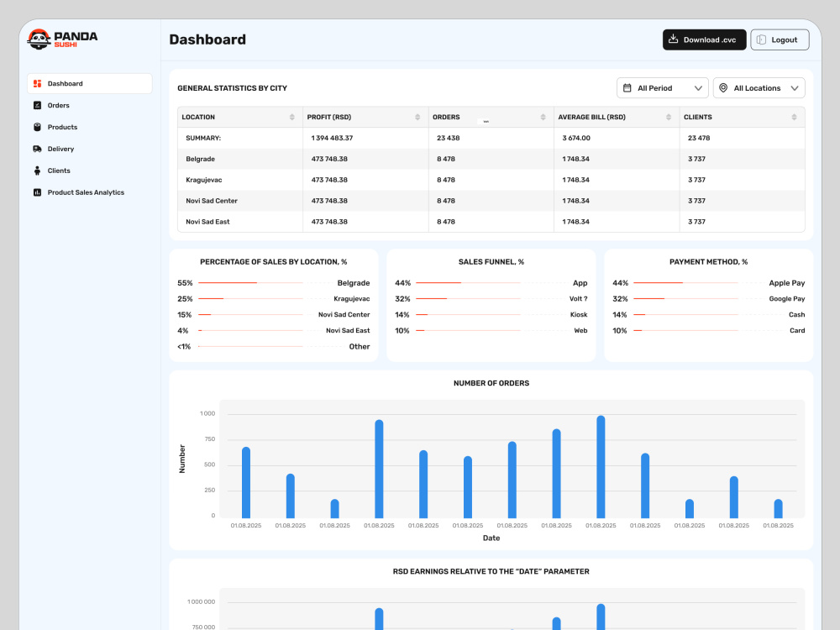Go to the Orders page
This screenshot has width=840, height=630.
click(x=90, y=106)
